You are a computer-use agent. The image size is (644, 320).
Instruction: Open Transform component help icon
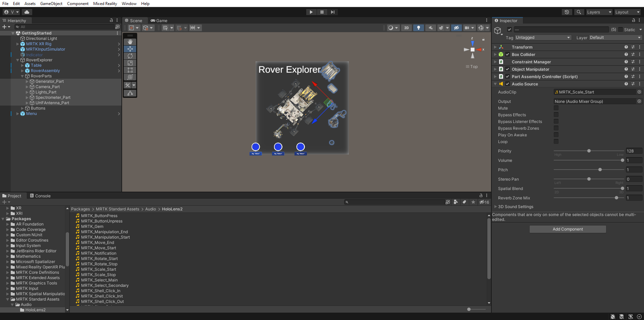pyautogui.click(x=626, y=47)
